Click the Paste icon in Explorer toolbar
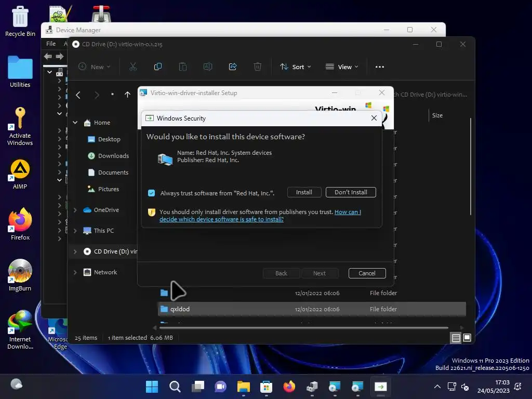532x399 pixels. pyautogui.click(x=182, y=67)
